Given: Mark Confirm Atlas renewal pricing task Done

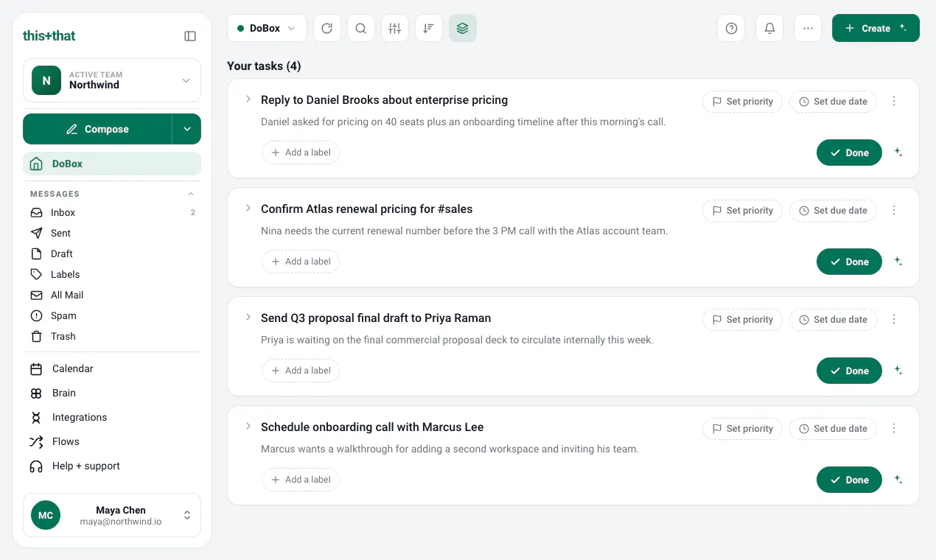Looking at the screenshot, I should tap(849, 262).
